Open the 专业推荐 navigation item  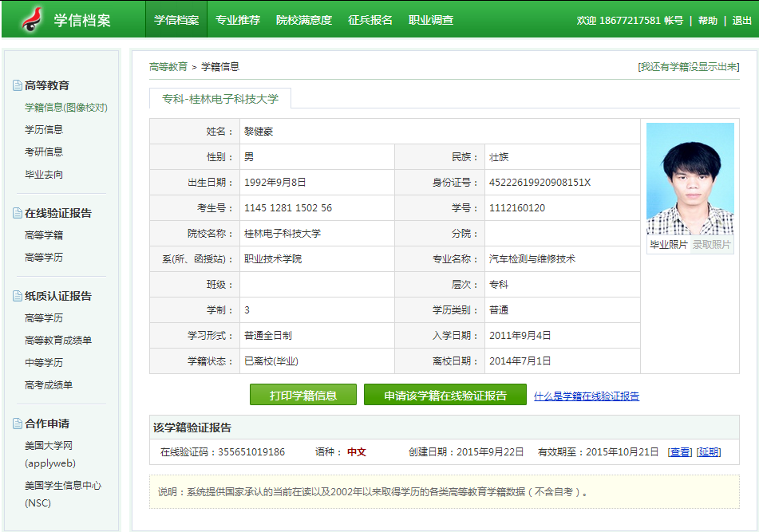coord(238,20)
